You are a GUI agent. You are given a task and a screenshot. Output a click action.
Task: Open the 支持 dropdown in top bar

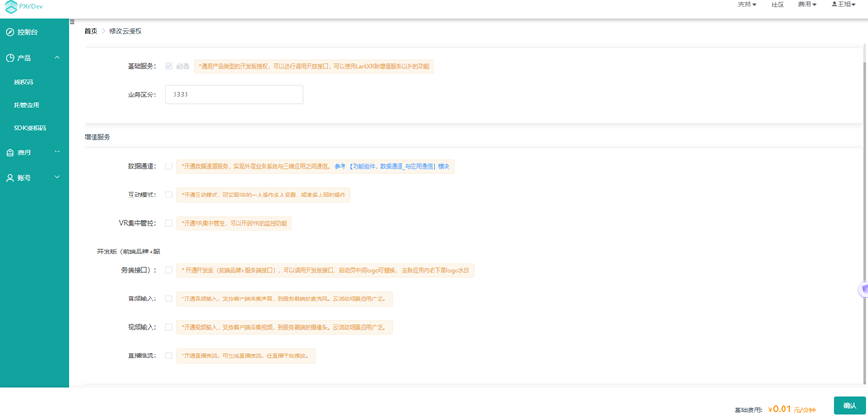(748, 5)
